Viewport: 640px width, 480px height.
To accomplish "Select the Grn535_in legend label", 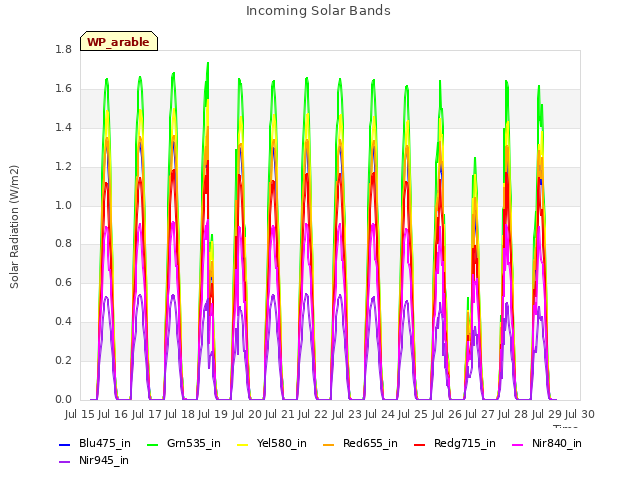I will pyautogui.click(x=194, y=444).
